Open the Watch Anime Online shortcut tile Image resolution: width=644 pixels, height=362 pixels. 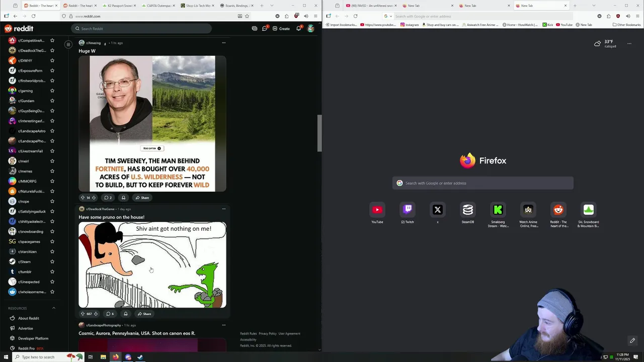click(528, 210)
